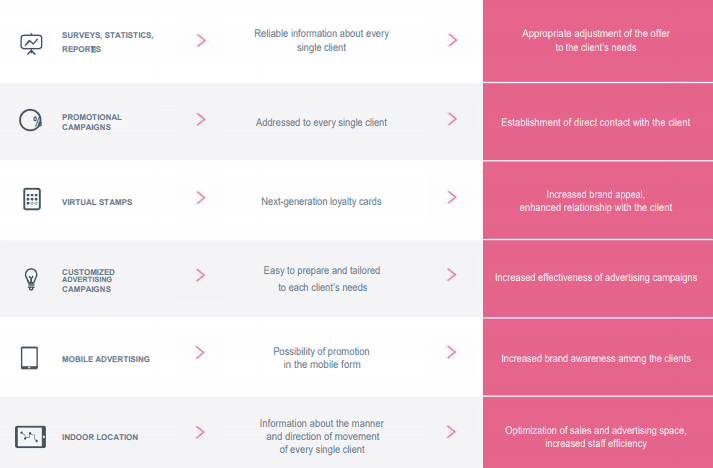Screen dimensions: 713x468
Task: Click the virtual stamps grid card icon
Action: (x=31, y=199)
